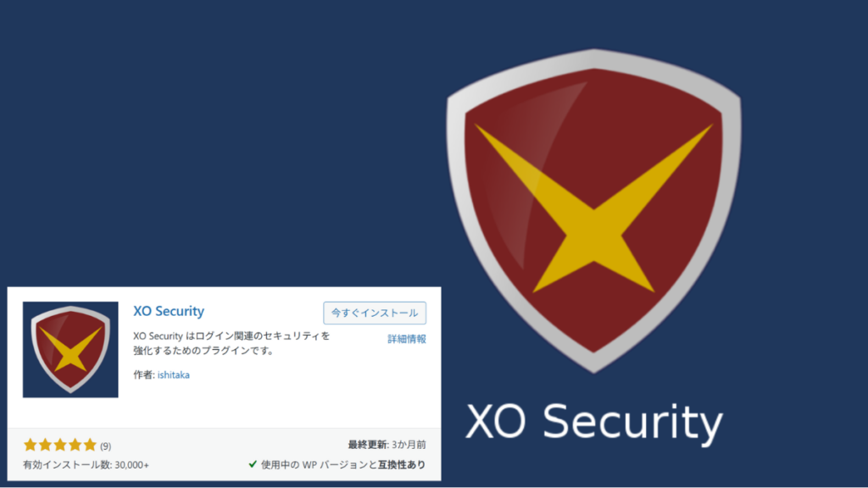The height and width of the screenshot is (488, 868).
Task: Click the second rating star
Action: coord(45,445)
